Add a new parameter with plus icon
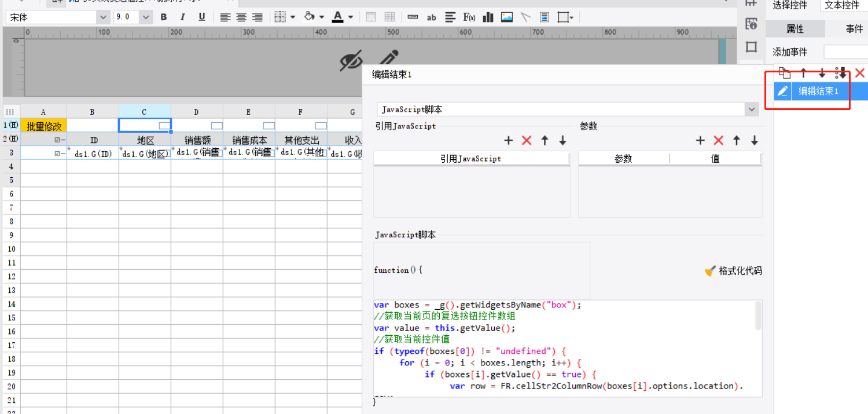Image resolution: width=868 pixels, height=414 pixels. click(x=700, y=141)
